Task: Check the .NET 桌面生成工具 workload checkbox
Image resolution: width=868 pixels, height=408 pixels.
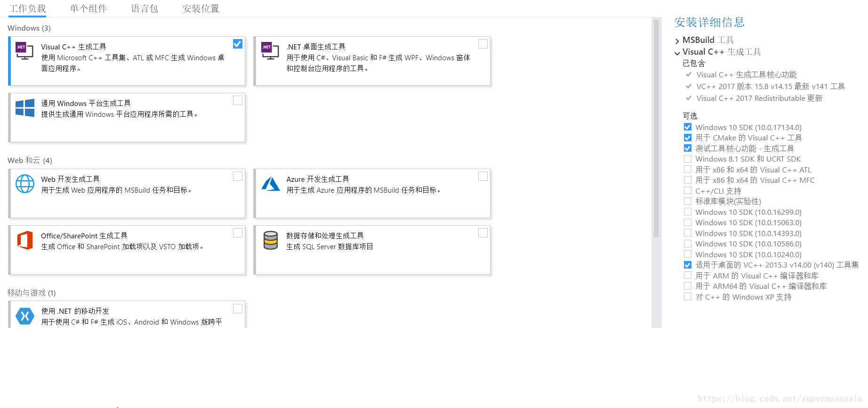Action: point(483,44)
